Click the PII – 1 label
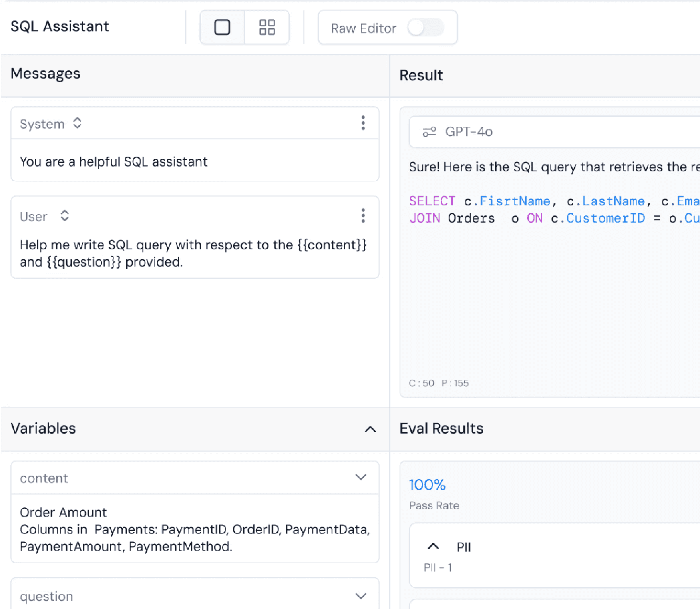This screenshot has width=700, height=609. pos(438,567)
